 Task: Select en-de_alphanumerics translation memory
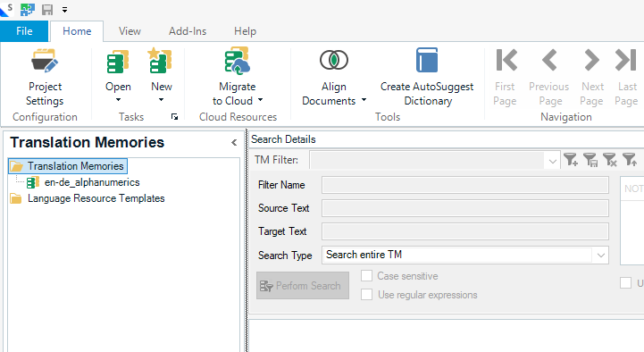[92, 182]
